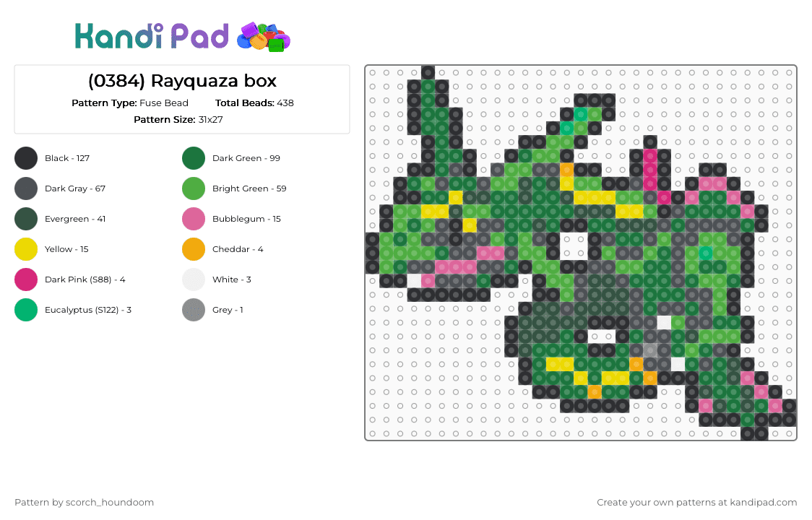Pick the Evergreen color swatch

(26, 219)
